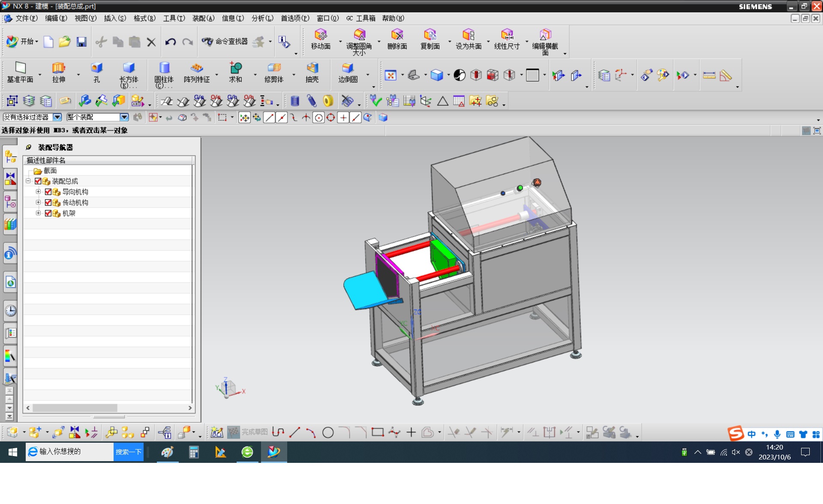
Task: Uncheck the 导向机构 component checkbox
Action: pyautogui.click(x=48, y=192)
